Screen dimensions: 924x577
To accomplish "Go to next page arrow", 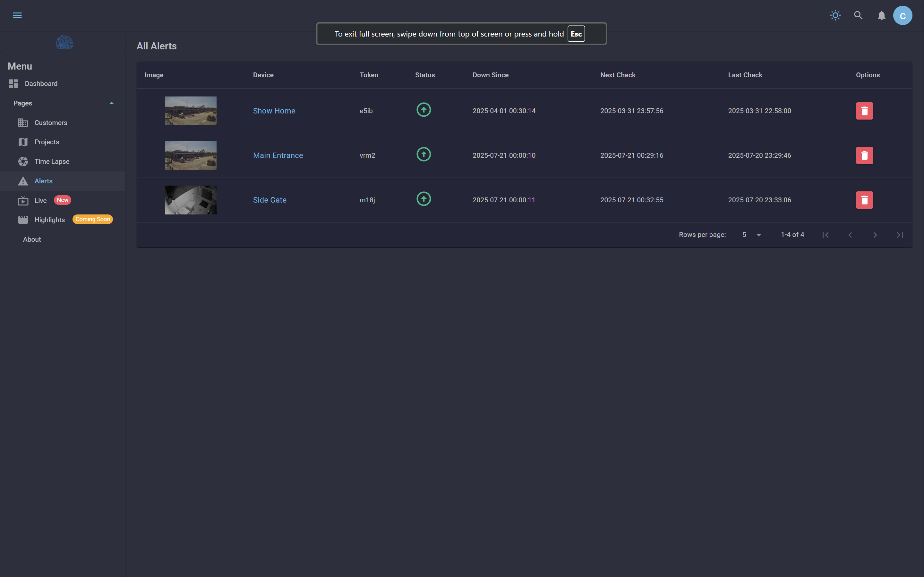I will 875,235.
